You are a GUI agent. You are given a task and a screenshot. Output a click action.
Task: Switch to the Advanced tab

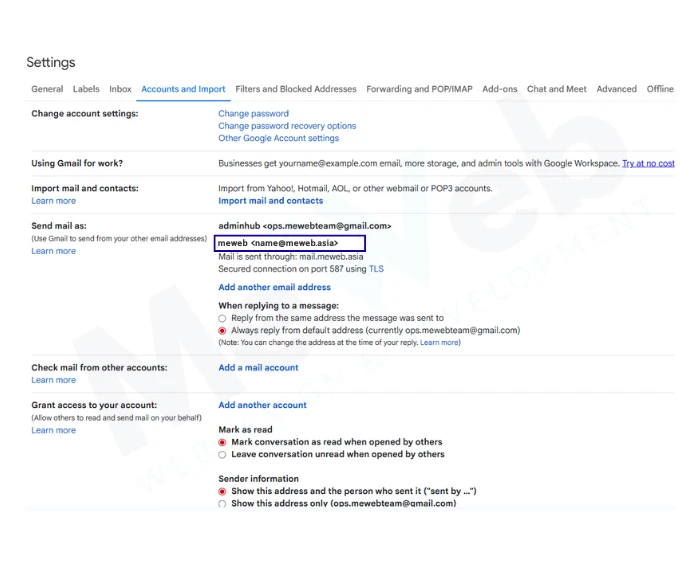click(616, 89)
